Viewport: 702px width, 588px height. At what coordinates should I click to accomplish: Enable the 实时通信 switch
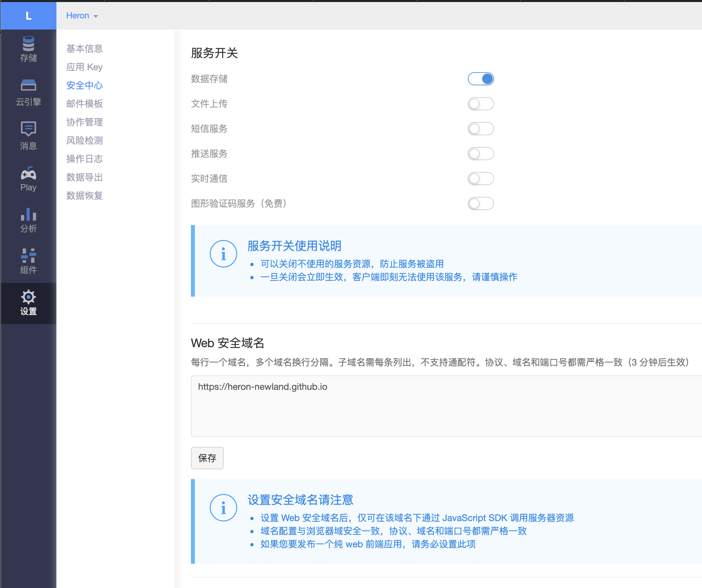481,178
